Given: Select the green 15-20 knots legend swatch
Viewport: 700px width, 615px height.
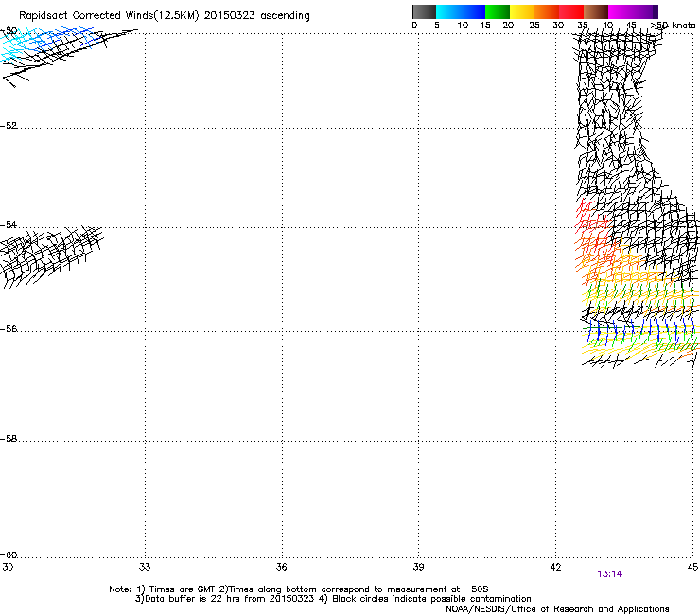Looking at the screenshot, I should (498, 11).
